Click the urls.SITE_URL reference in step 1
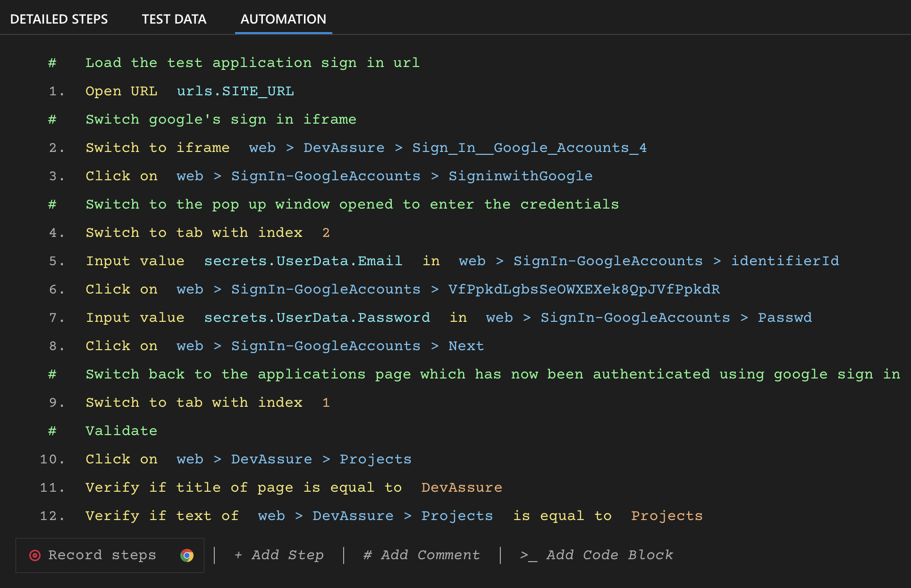The image size is (911, 588). pyautogui.click(x=235, y=91)
